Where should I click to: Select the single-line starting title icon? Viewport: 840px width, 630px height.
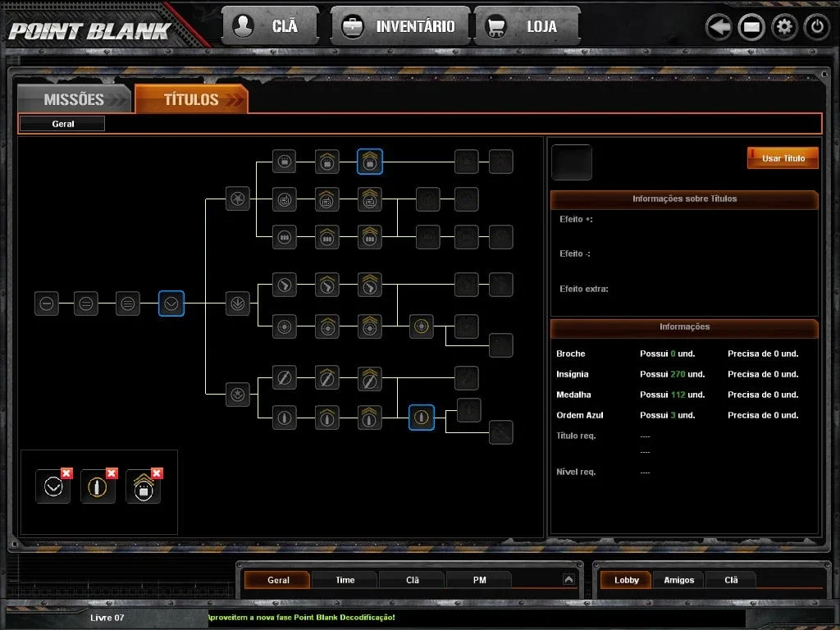pos(47,304)
